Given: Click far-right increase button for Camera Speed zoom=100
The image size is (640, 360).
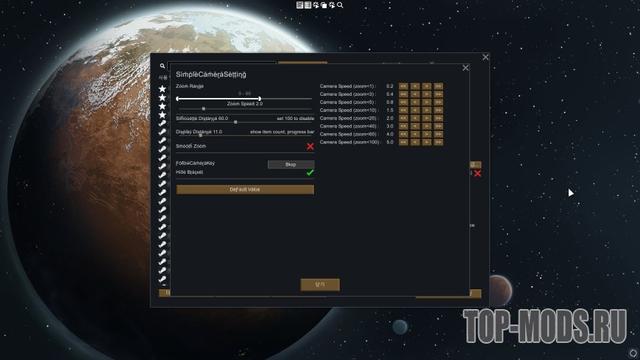Looking at the screenshot, I should point(438,142).
